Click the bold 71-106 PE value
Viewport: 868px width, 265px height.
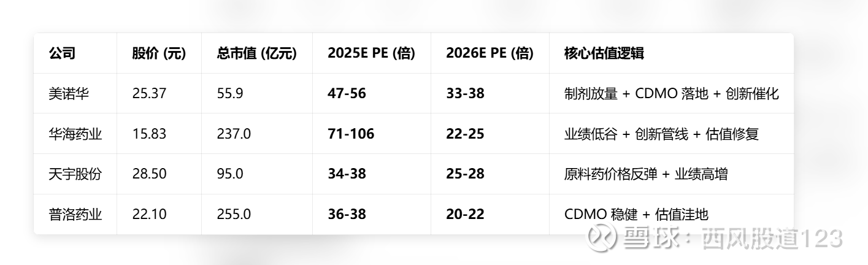coord(351,134)
